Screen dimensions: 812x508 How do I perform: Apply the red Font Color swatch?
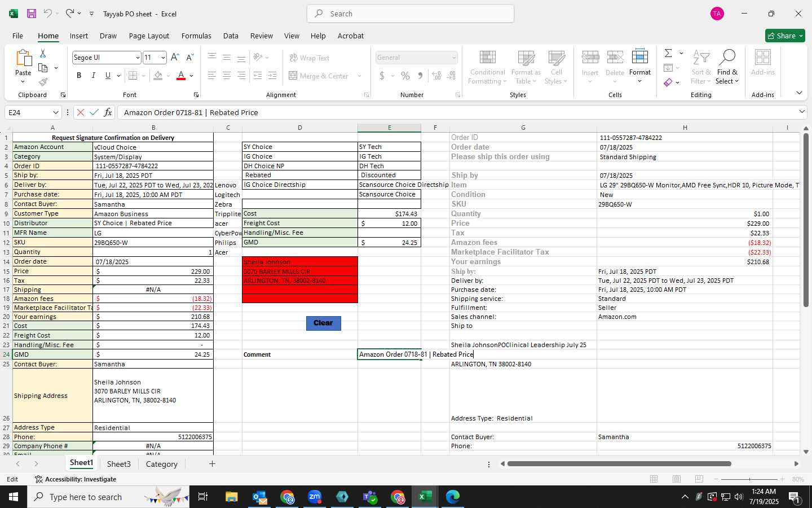click(181, 76)
